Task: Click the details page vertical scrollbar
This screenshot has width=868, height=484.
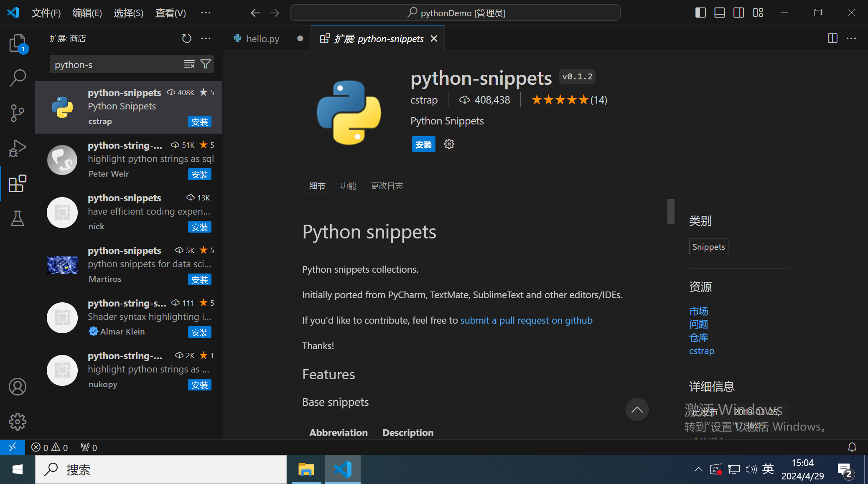Action: tap(671, 211)
